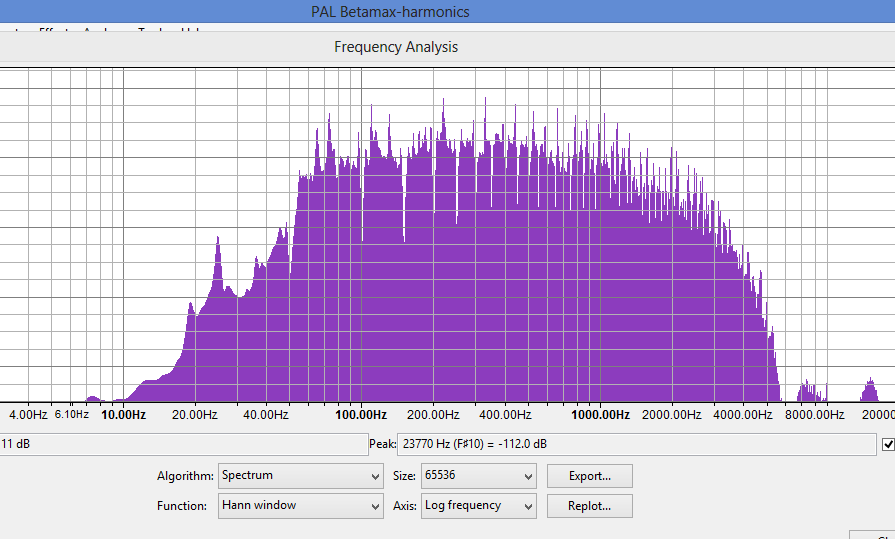Click the Peak: label
Image resolution: width=895 pixels, height=539 pixels.
pyautogui.click(x=382, y=444)
